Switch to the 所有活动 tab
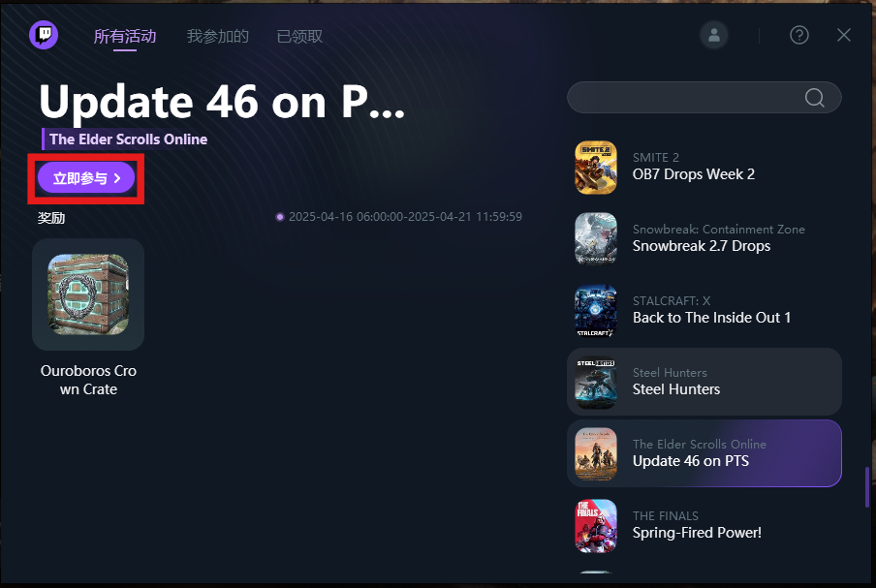The height and width of the screenshot is (588, 876). (x=125, y=36)
